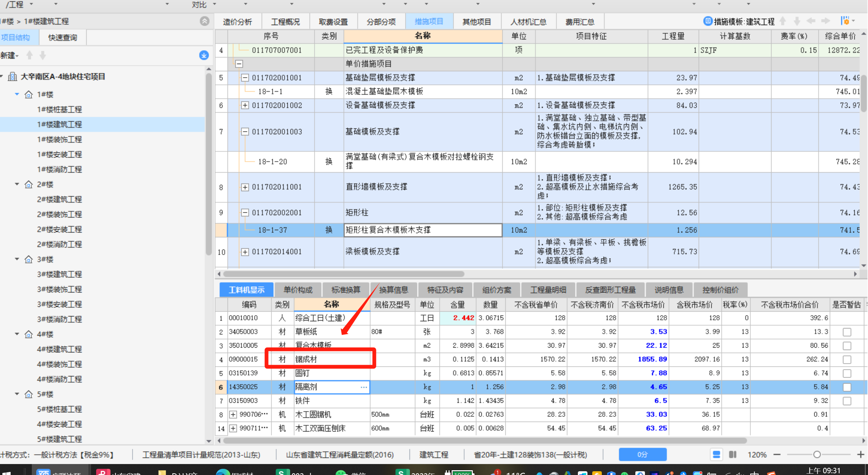This screenshot has height=475, width=868.
Task: Collapse item 011702001001 基础垫层模板及支撑
Action: [245, 78]
